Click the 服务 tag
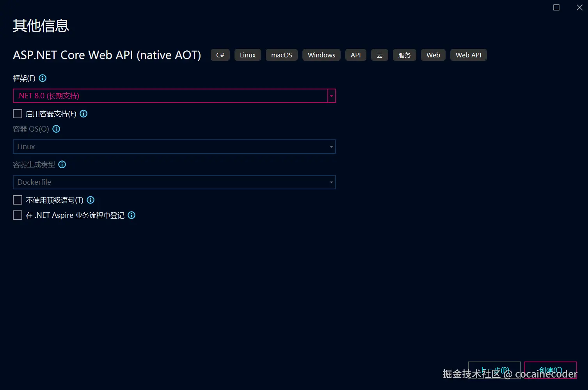 tap(405, 55)
